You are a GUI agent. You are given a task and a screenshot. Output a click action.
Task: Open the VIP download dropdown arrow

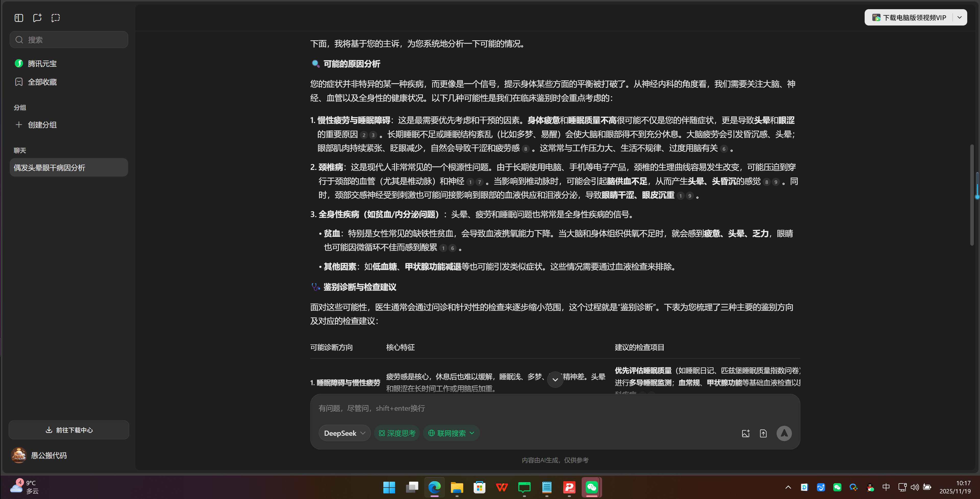click(x=960, y=17)
